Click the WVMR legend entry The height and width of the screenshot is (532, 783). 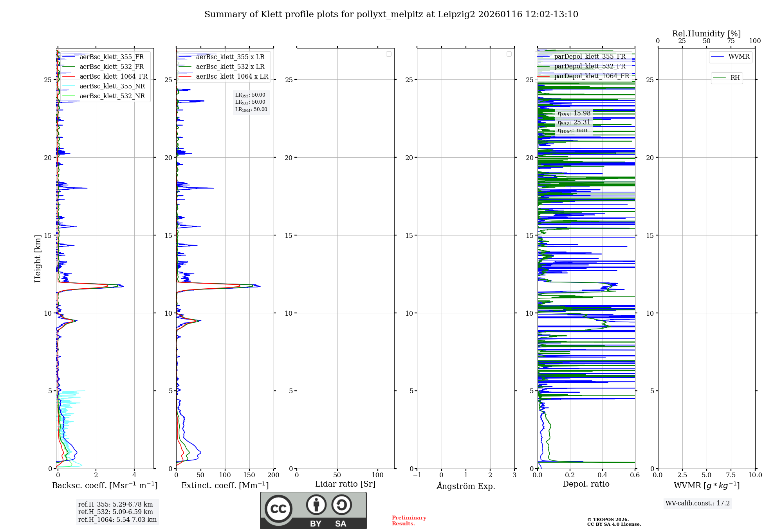click(738, 57)
